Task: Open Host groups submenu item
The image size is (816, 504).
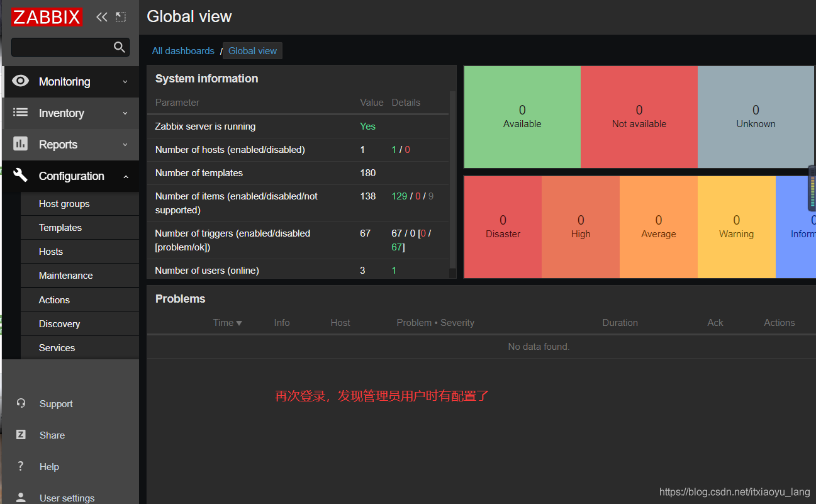Action: (x=80, y=204)
